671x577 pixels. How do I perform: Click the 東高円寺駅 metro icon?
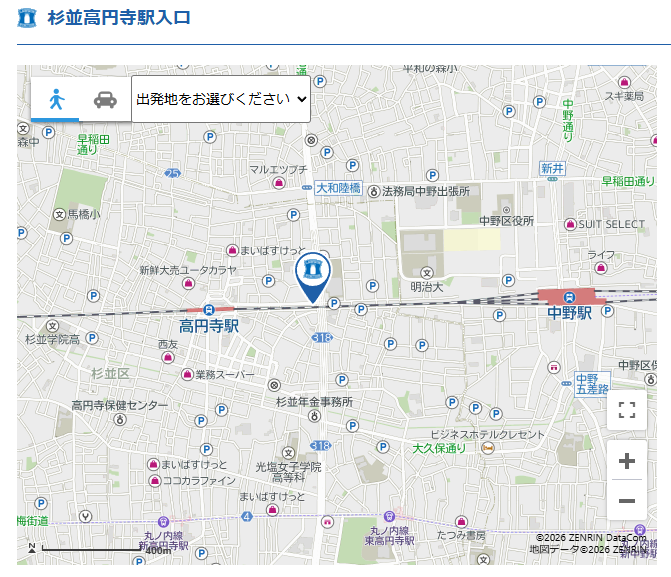[389, 517]
